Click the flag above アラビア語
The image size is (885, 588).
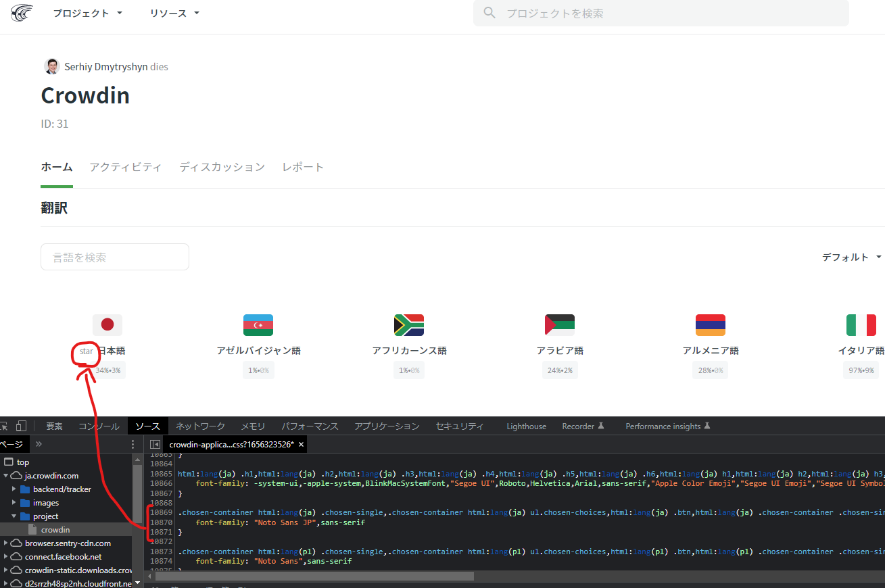[560, 324]
